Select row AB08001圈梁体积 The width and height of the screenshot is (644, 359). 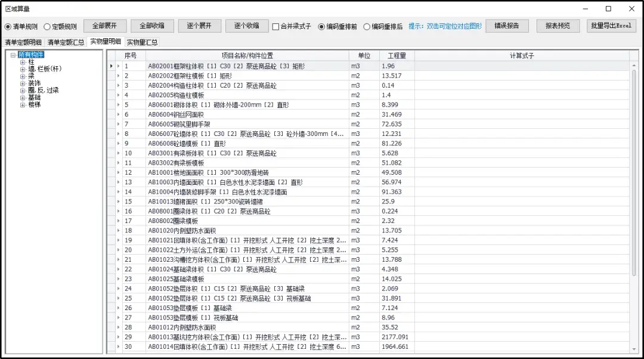(372, 211)
